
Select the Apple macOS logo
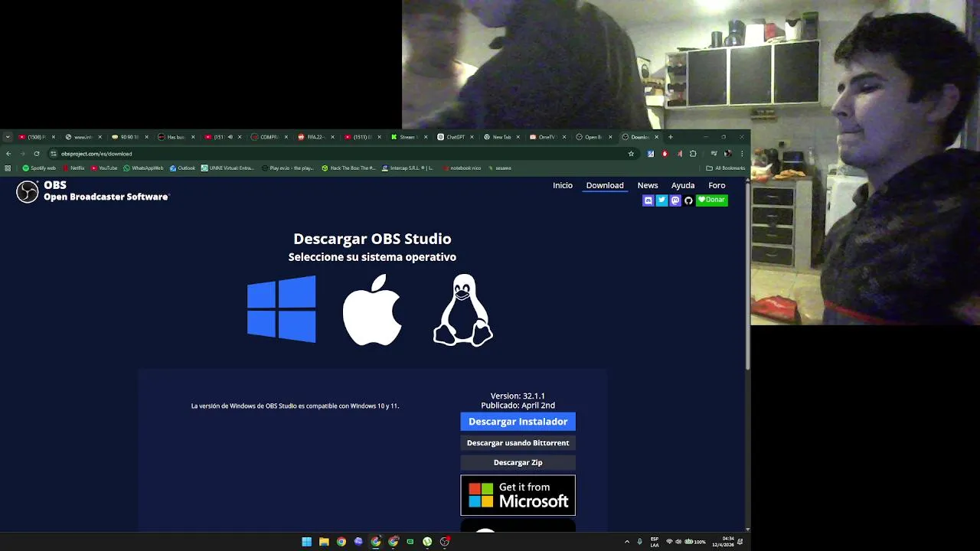[x=372, y=310]
